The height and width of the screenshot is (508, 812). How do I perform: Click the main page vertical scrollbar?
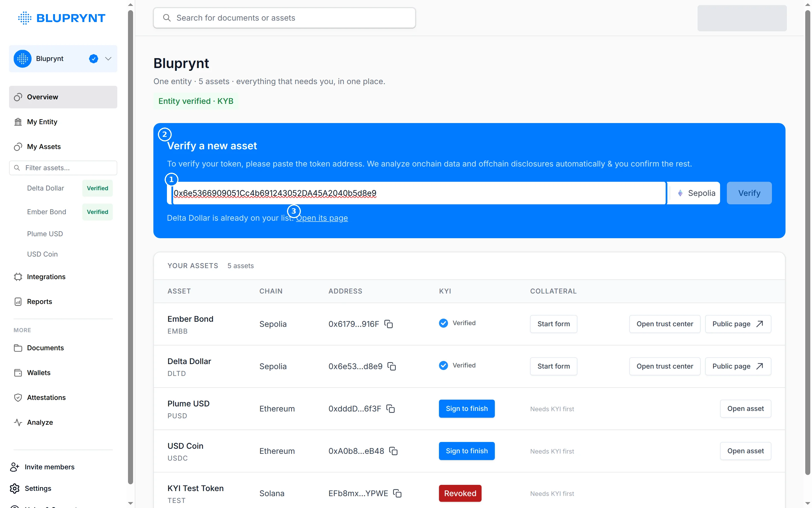pos(808,243)
